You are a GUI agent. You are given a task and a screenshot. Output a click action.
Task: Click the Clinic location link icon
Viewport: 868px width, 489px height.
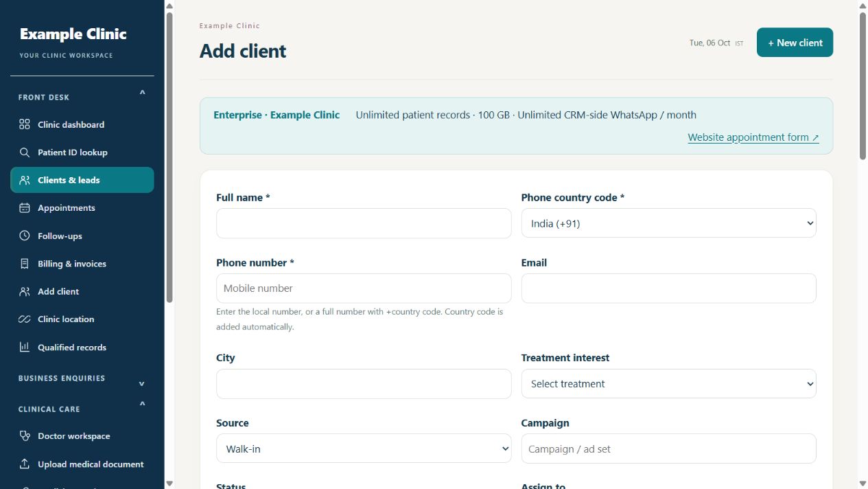[x=25, y=319]
